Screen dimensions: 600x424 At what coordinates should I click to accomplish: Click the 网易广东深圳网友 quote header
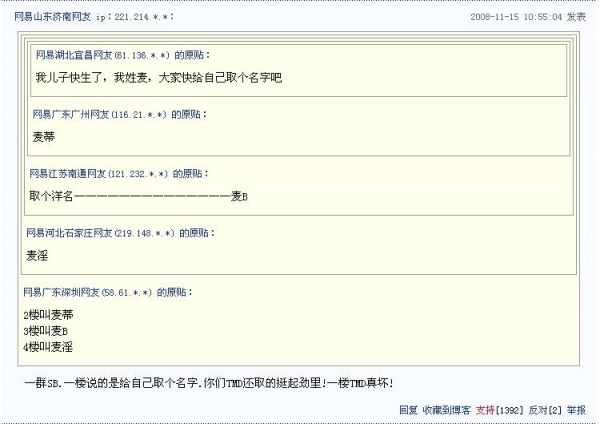tap(66, 292)
